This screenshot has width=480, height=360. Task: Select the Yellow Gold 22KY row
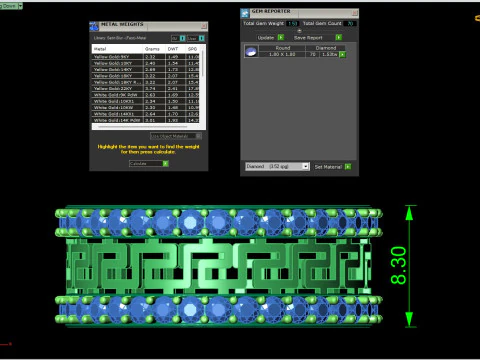coord(145,88)
